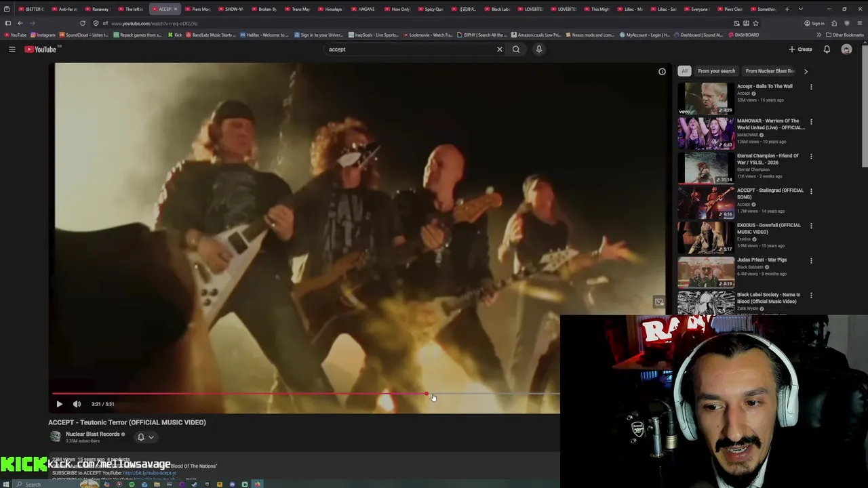
Task: Open the YouTube hamburger guide menu
Action: (12, 49)
